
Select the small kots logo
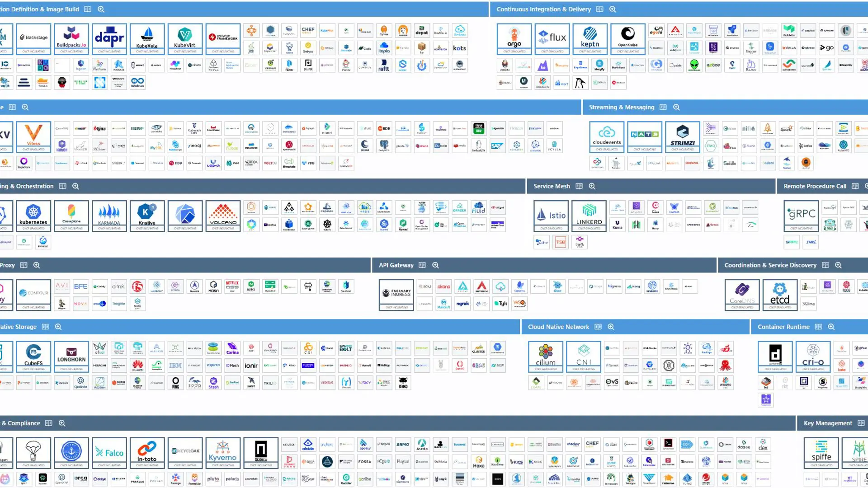pos(459,48)
